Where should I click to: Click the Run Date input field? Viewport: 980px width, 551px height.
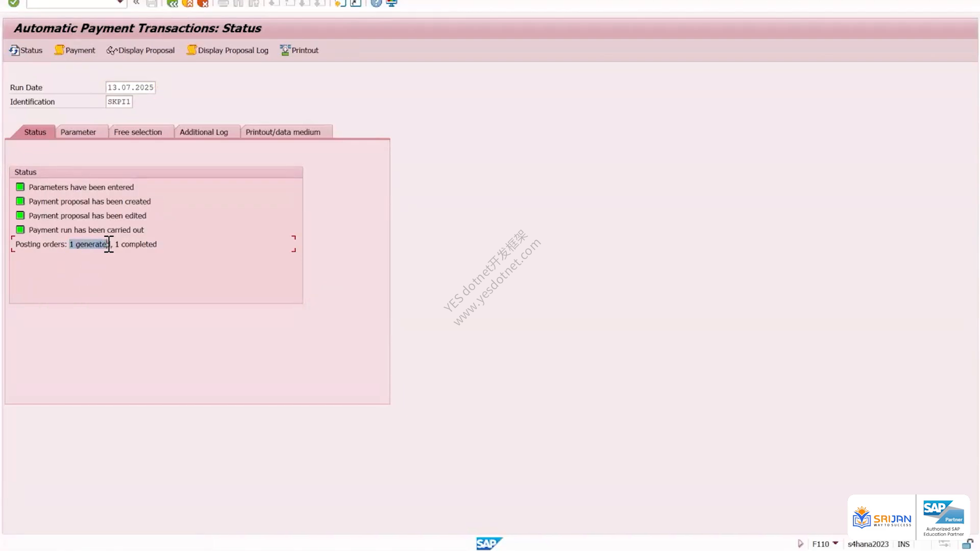coord(130,87)
